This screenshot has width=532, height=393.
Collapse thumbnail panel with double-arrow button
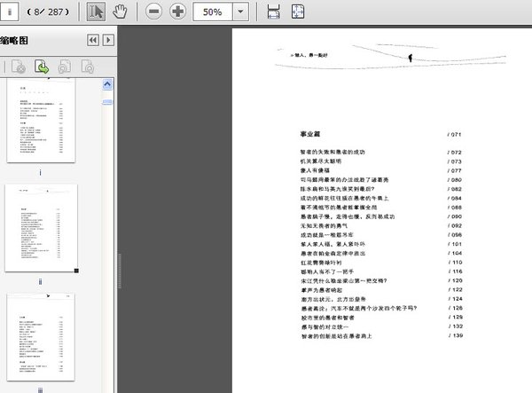(93, 41)
